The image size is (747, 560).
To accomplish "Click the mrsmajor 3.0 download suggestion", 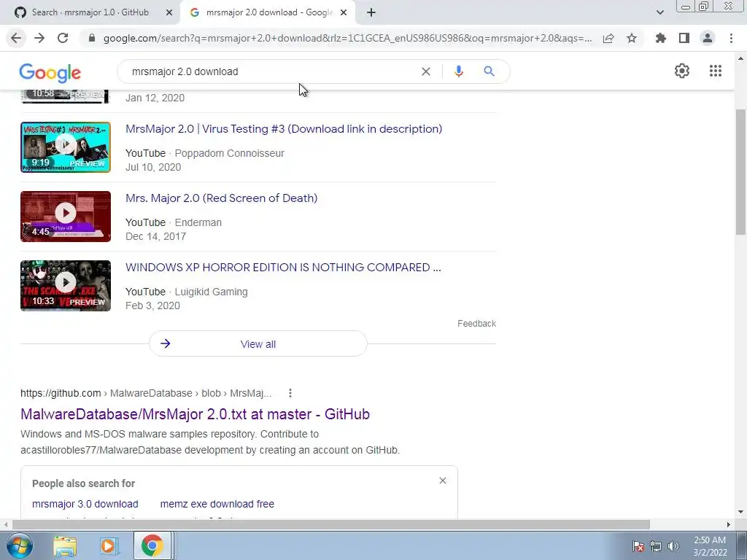I will click(85, 504).
